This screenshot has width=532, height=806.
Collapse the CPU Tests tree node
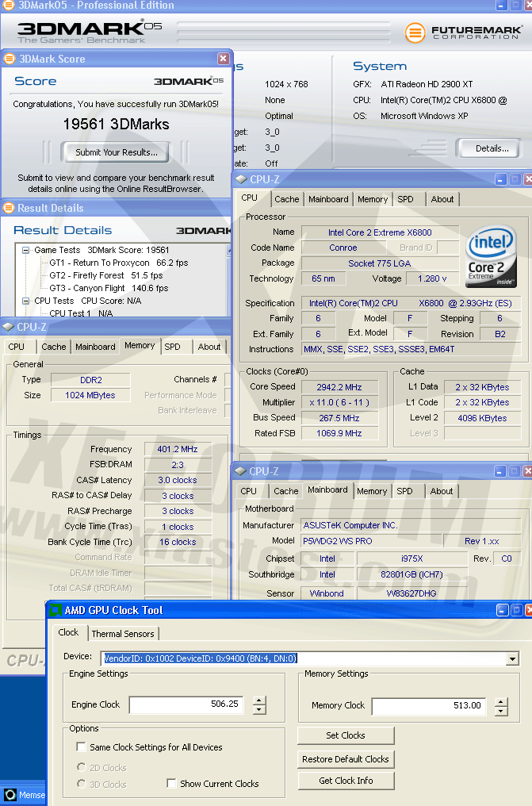coord(25,301)
